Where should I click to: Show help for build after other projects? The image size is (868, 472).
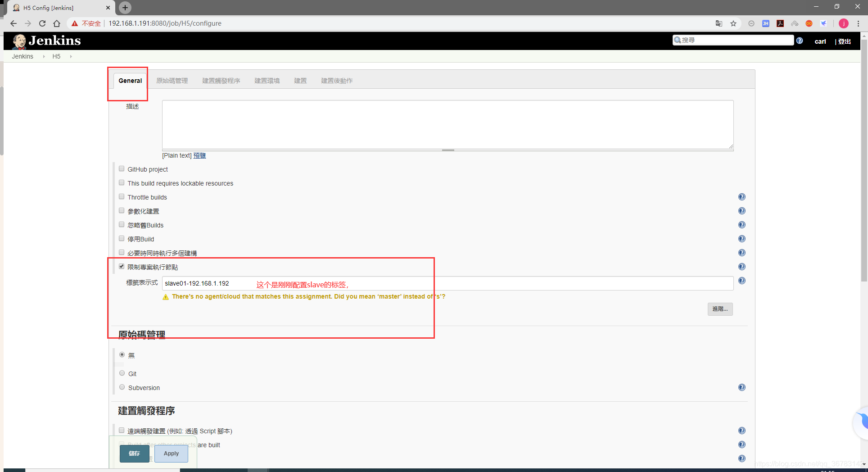(x=742, y=445)
